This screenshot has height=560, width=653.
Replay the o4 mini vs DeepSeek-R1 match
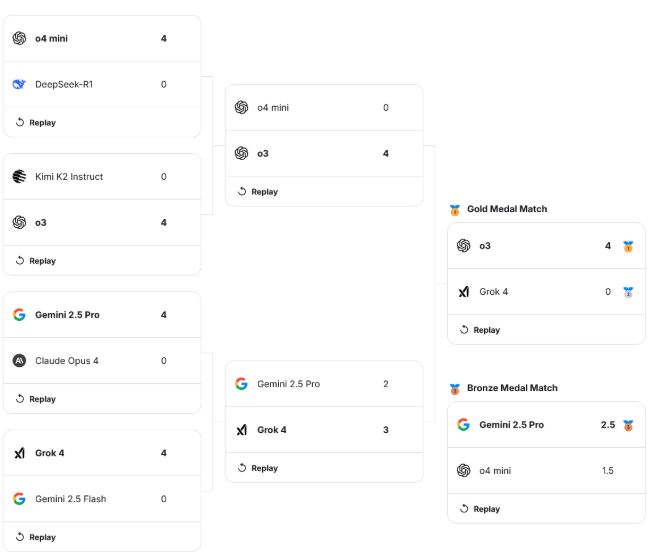[36, 123]
